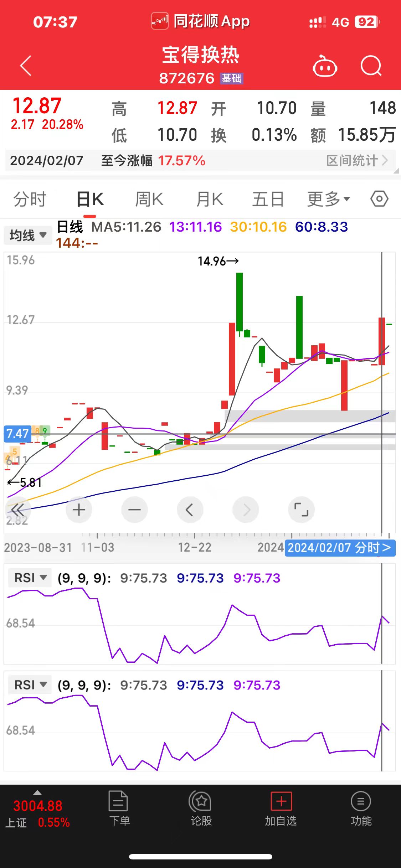Jump to earliest data with double-arrow
The width and height of the screenshot is (401, 868).
(18, 510)
